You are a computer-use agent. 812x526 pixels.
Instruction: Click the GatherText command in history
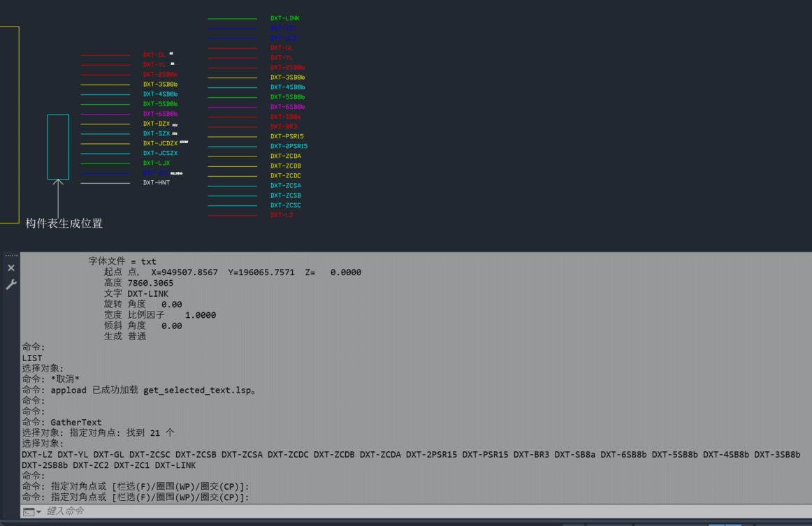click(x=71, y=422)
